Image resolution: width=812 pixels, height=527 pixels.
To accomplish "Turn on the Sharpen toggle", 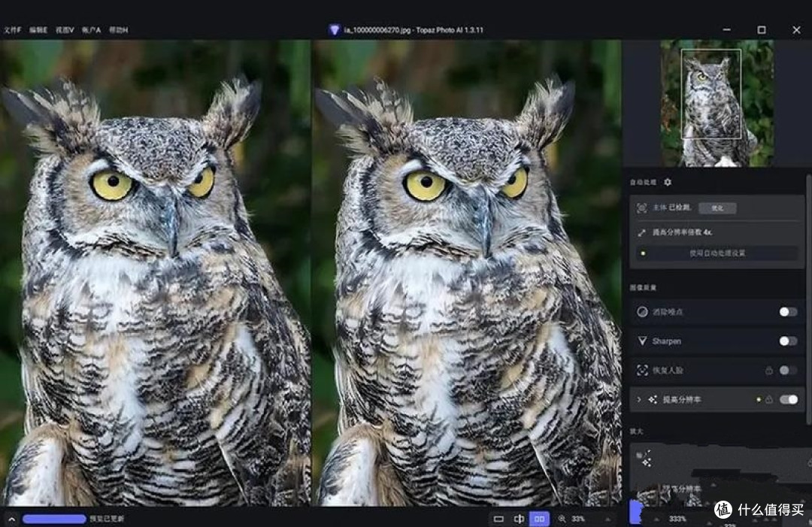I will (x=788, y=341).
